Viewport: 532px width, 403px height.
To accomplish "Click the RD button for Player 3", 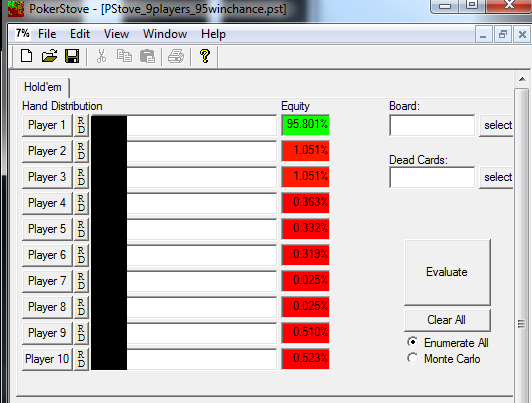I will (x=81, y=177).
